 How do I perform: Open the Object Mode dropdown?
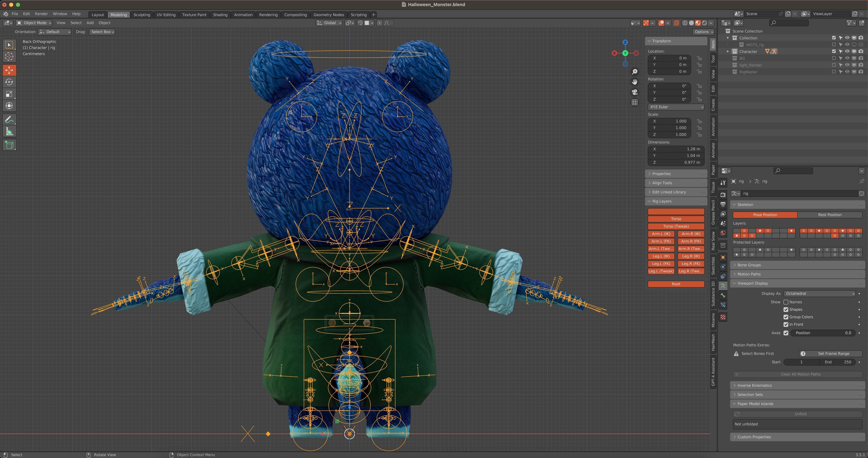pyautogui.click(x=34, y=23)
